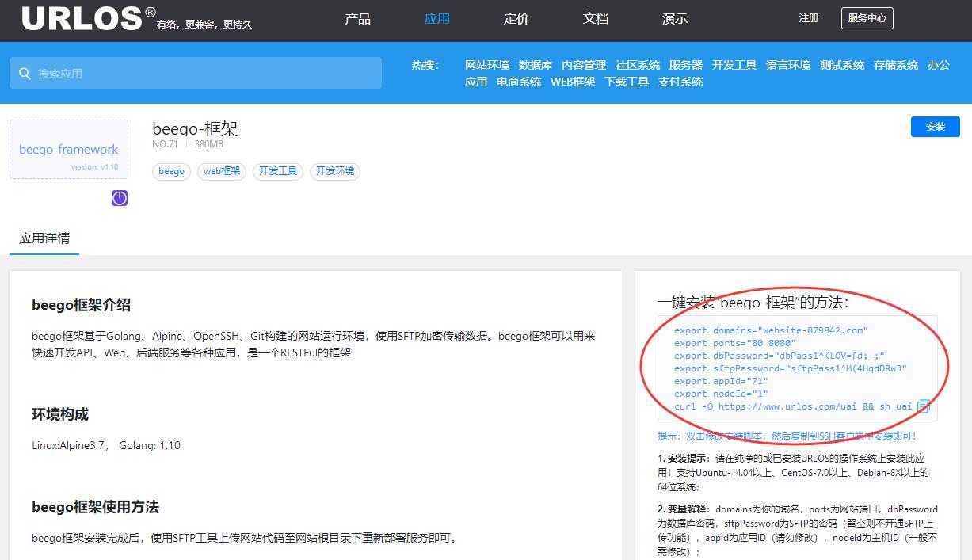
Task: Click the search magnifier icon
Action: (25, 74)
